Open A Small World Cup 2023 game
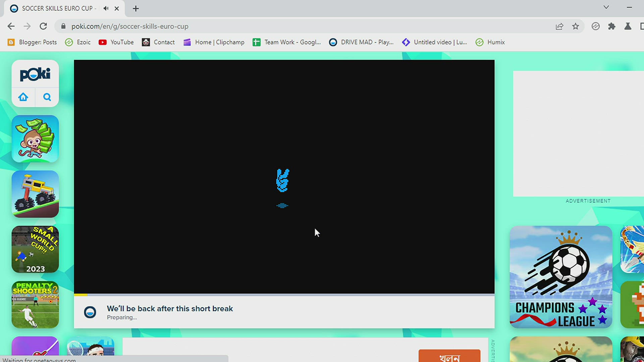Viewport: 644px width, 362px height. pos(35,249)
